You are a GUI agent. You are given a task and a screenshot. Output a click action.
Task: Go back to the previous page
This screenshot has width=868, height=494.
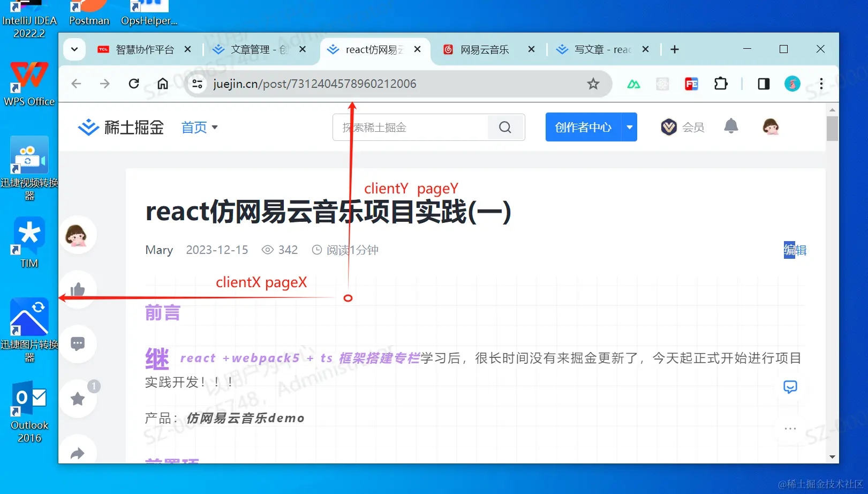click(77, 84)
